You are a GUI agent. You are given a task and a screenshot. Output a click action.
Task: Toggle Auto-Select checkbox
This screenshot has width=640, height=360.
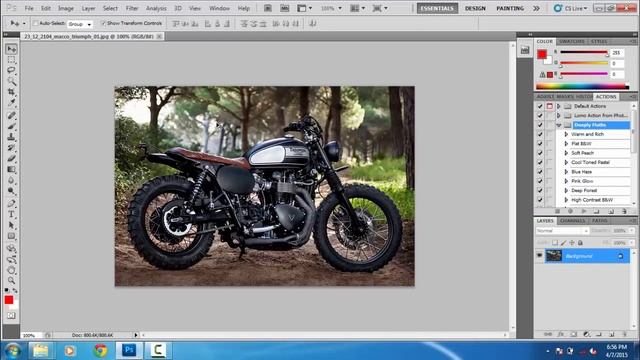click(35, 24)
